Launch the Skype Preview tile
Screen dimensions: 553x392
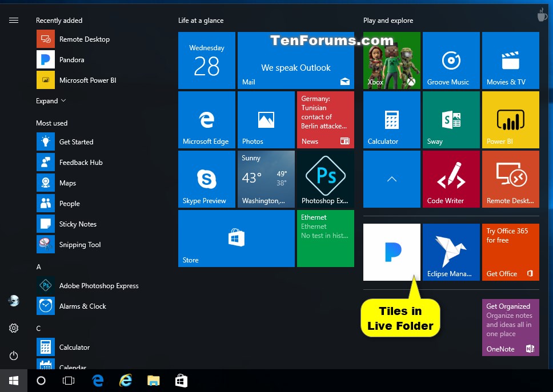click(207, 179)
